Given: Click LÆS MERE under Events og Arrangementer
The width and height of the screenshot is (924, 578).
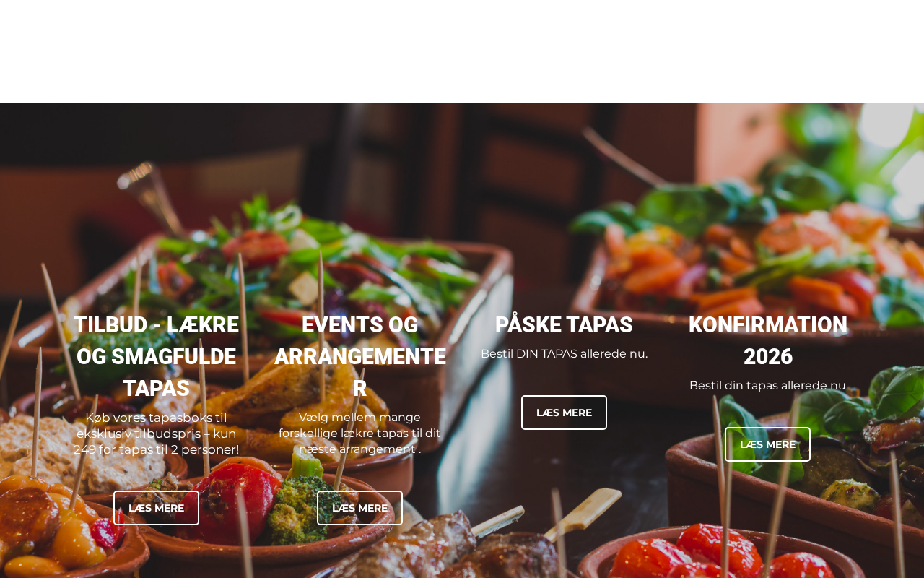Looking at the screenshot, I should pyautogui.click(x=359, y=508).
